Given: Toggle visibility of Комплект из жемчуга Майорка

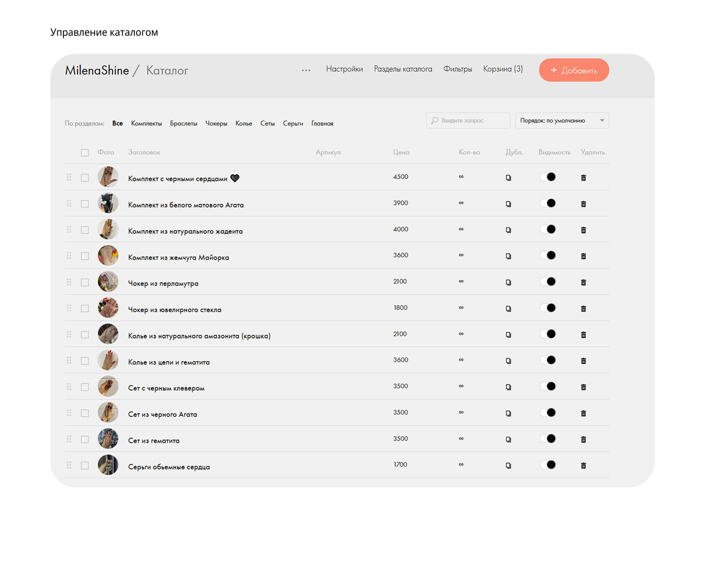Looking at the screenshot, I should coord(548,255).
